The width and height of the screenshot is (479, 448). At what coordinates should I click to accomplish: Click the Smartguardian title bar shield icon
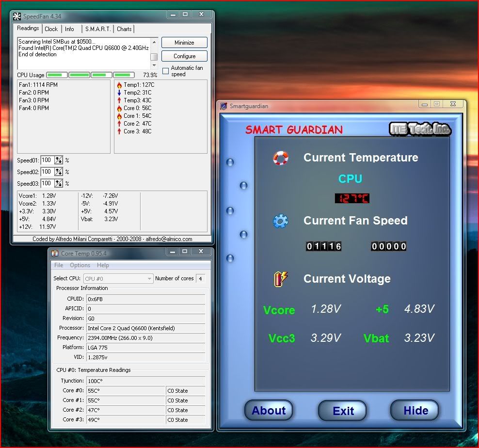point(224,106)
